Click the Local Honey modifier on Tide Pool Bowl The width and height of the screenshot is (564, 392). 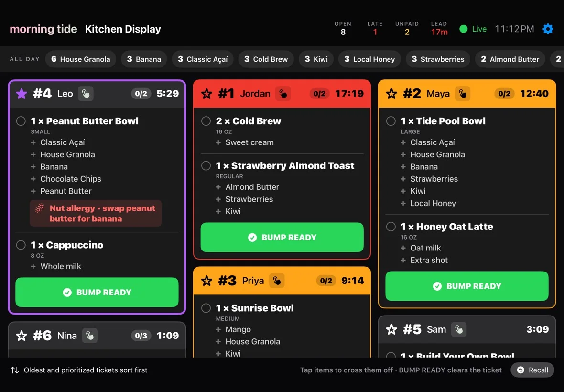433,203
